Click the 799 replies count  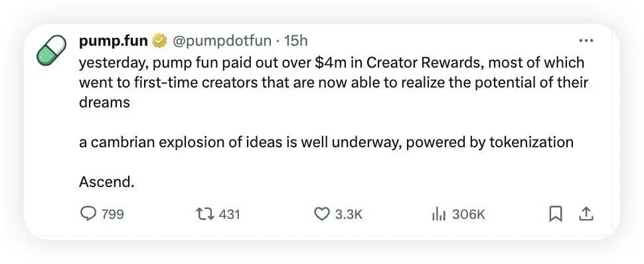(113, 214)
